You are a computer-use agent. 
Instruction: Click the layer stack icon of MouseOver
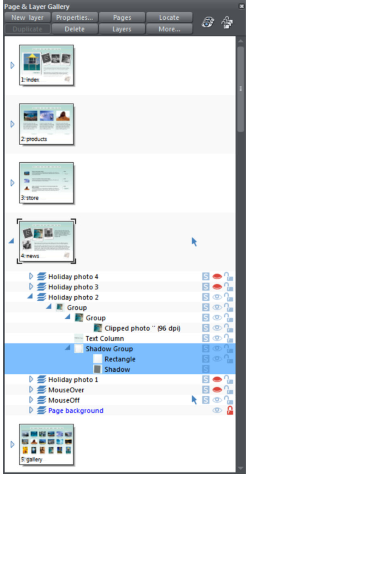tap(42, 390)
